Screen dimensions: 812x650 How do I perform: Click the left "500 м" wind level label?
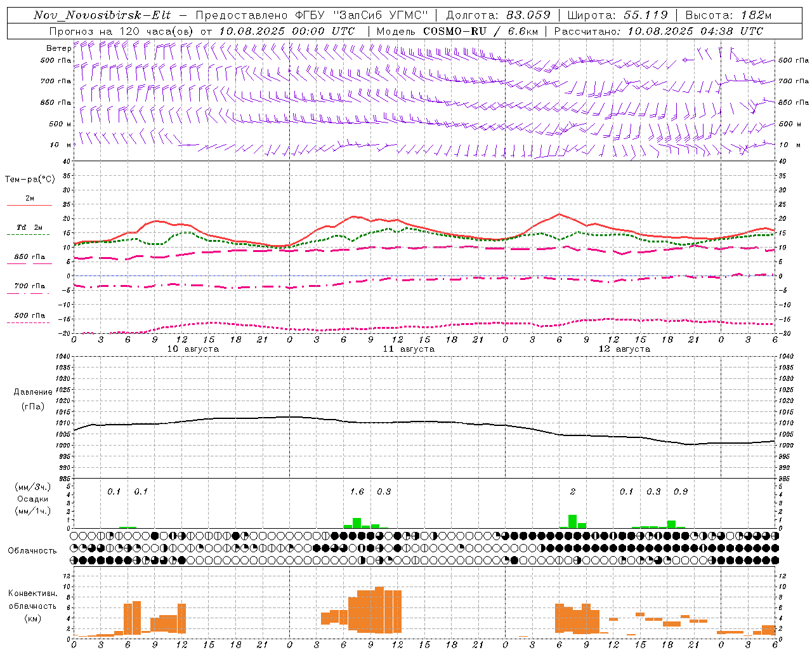click(x=60, y=124)
